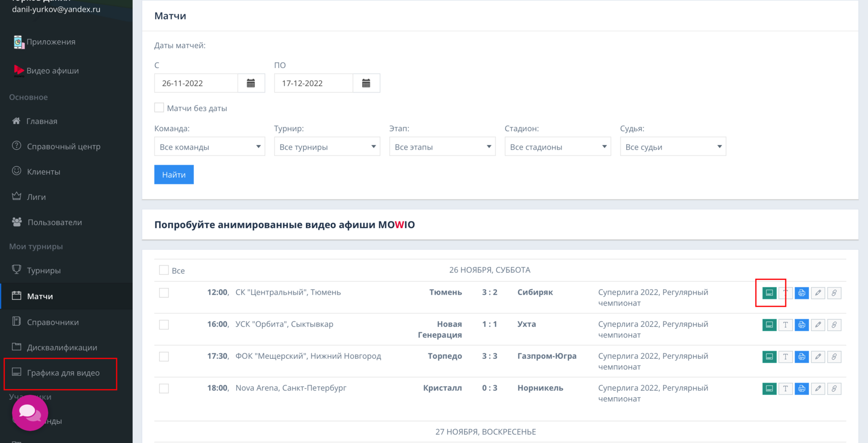Image resolution: width=868 pixels, height=443 pixels.
Task: Print protocol for Торпедо vs Газпром-Югра
Action: [x=801, y=357]
